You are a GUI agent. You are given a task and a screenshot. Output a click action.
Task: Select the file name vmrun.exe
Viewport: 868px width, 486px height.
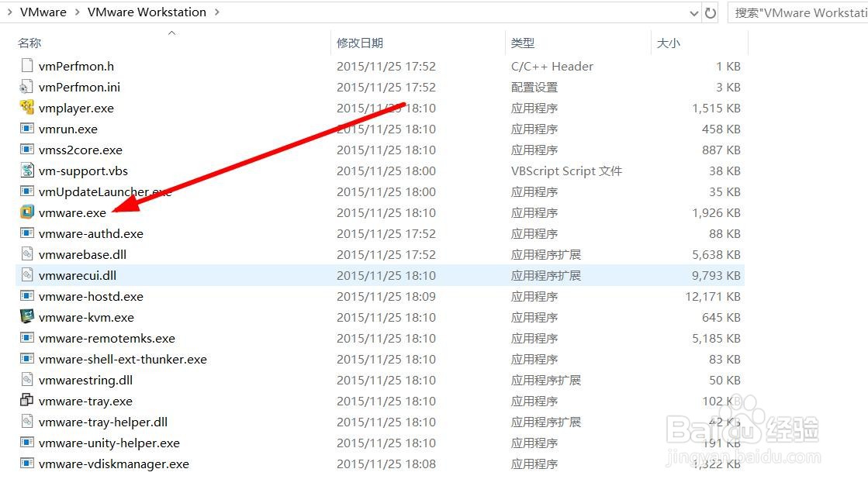tap(68, 129)
